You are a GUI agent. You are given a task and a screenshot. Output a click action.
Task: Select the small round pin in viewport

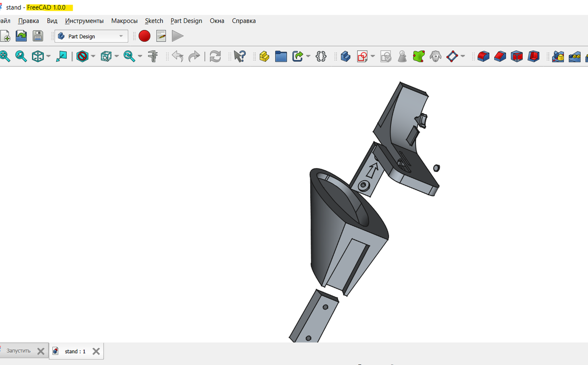(x=437, y=168)
